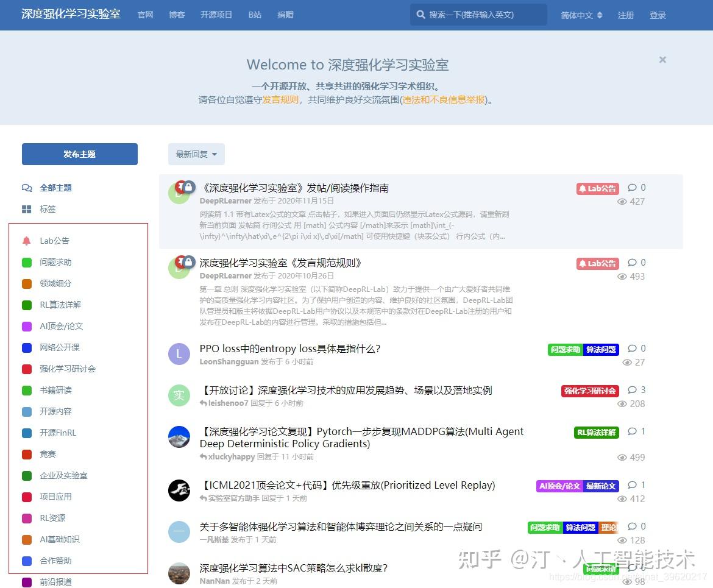Viewport: 713px width, 588px height.
Task: Open the 开源项目 menu item
Action: (x=216, y=15)
